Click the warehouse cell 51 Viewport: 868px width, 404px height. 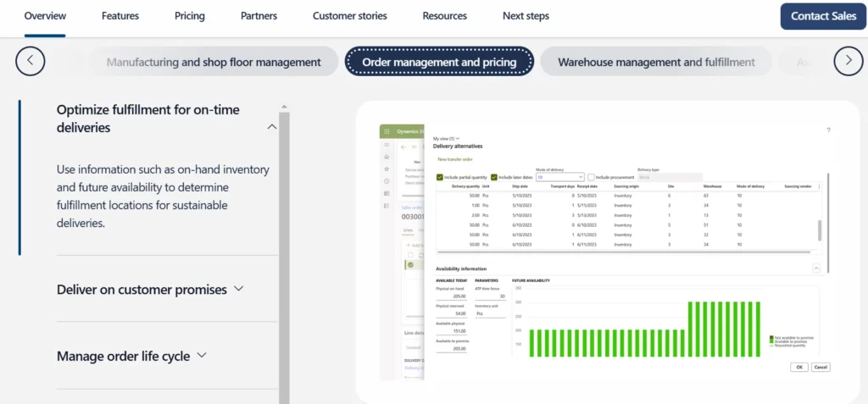click(x=705, y=225)
